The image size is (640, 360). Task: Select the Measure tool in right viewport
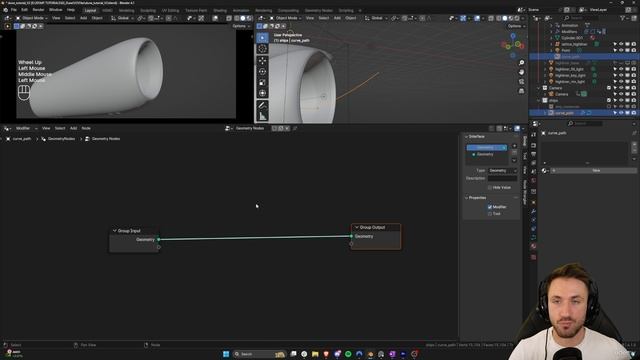coord(262,116)
